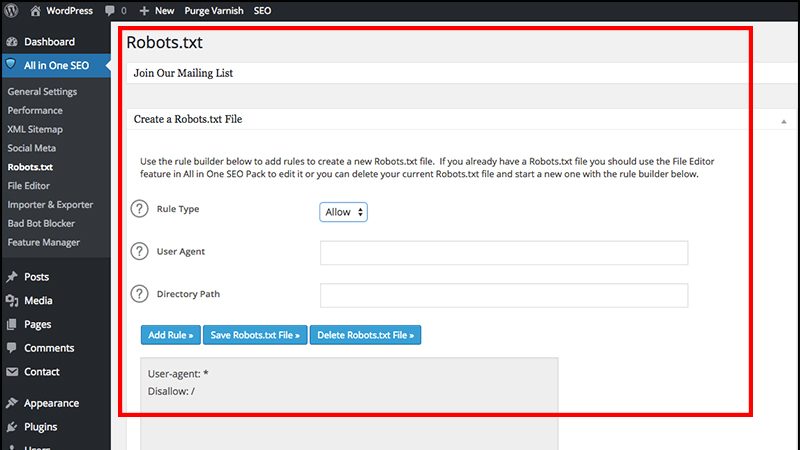The width and height of the screenshot is (800, 450).
Task: Click the Save Robots.txt File button
Action: 257,335
